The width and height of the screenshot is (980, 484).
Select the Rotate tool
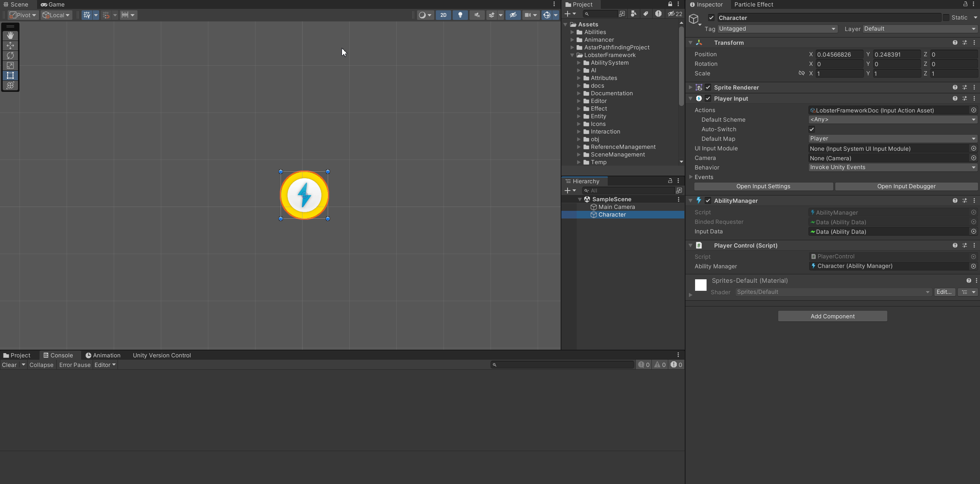coord(10,55)
